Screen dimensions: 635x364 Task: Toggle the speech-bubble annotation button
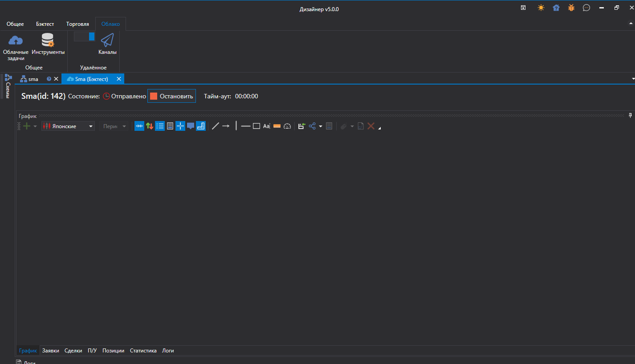click(x=191, y=126)
